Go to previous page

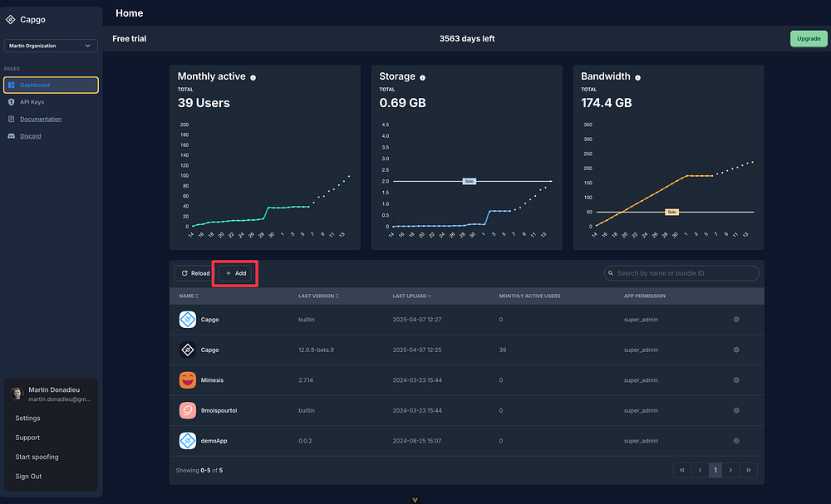click(x=700, y=470)
